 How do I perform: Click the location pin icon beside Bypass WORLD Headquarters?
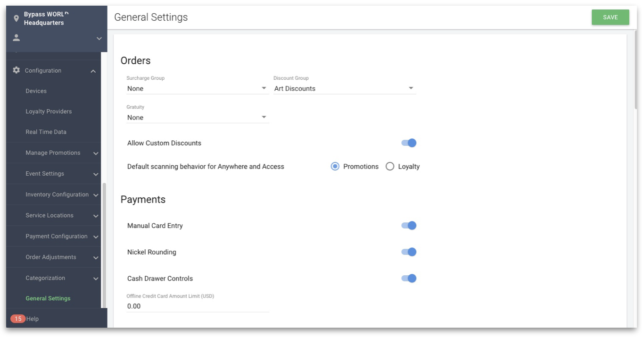coord(17,18)
